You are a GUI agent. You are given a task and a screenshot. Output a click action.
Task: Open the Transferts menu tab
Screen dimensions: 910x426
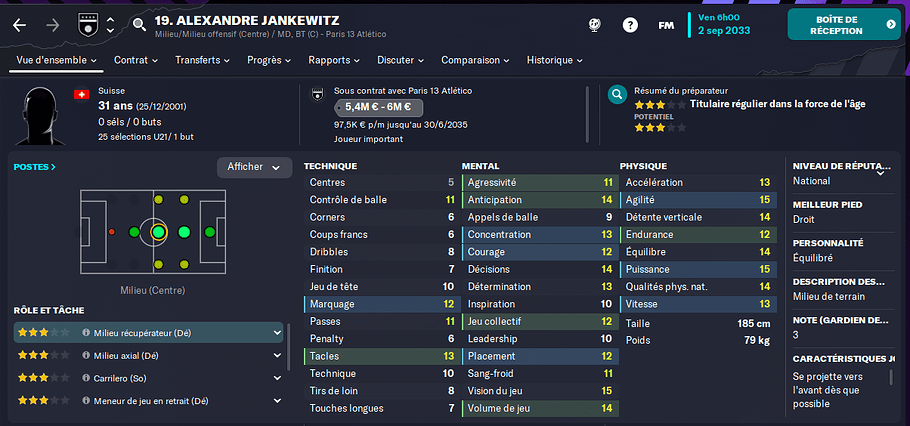[203, 60]
